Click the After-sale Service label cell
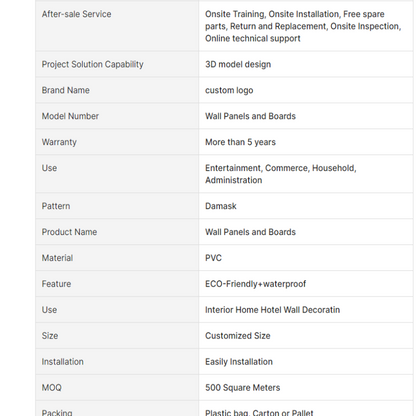Screen dimensions: 416x416 click(x=117, y=26)
